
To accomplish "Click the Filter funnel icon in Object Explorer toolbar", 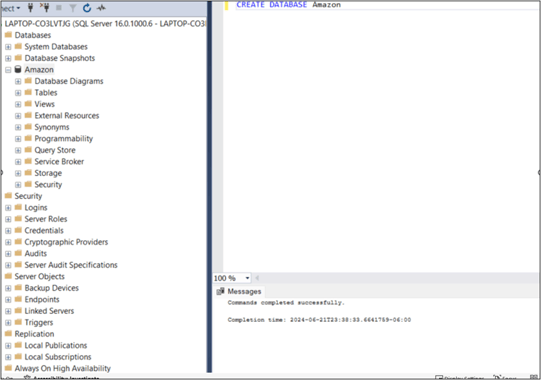I will click(72, 8).
